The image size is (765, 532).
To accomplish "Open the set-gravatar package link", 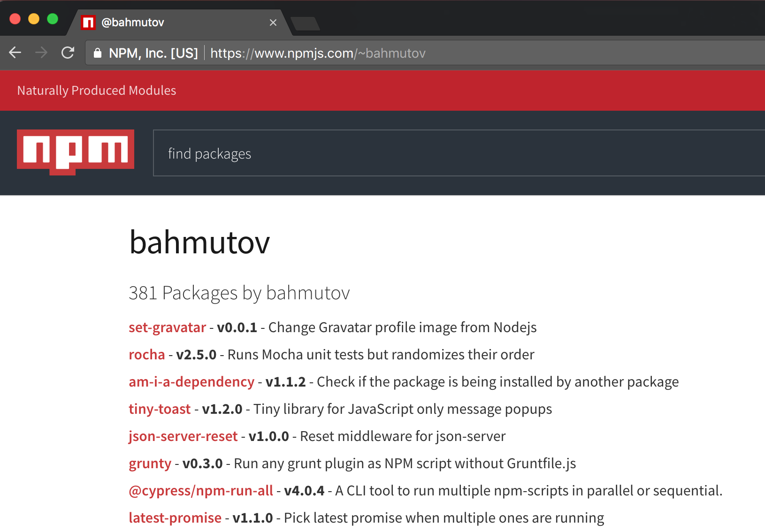I will tap(168, 327).
